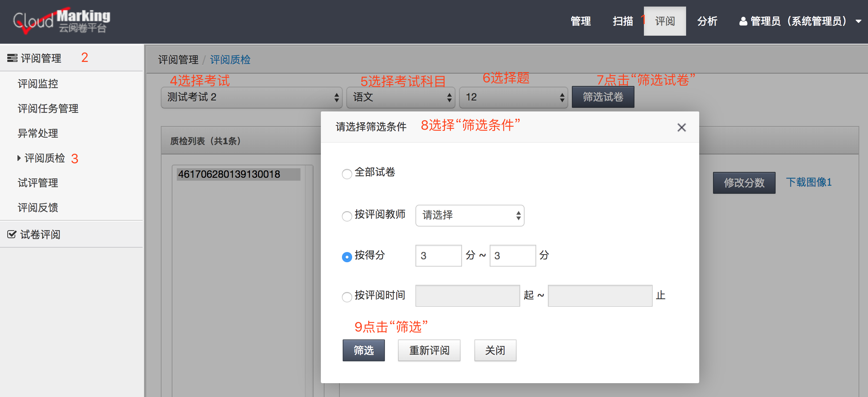Switch to the 分析 top menu
The height and width of the screenshot is (397, 868).
[x=707, y=21]
